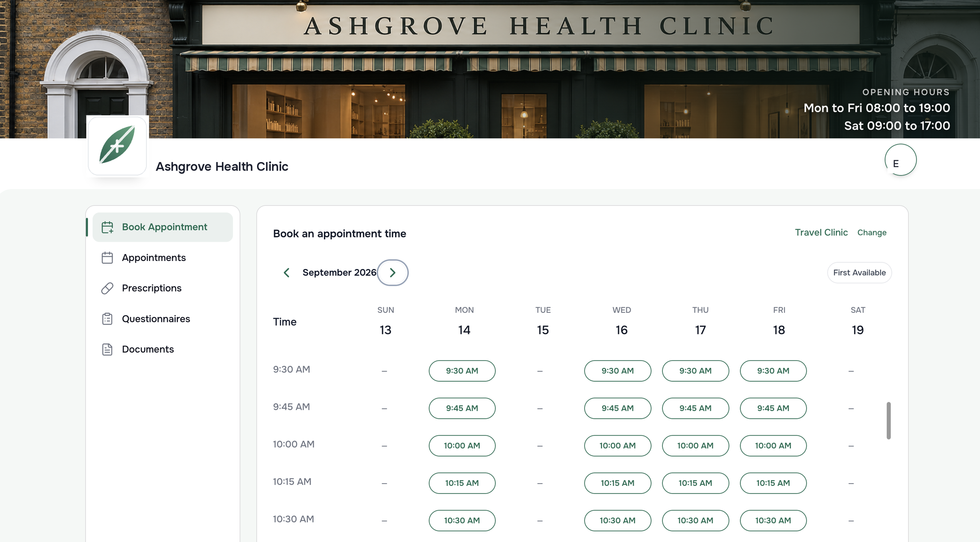The height and width of the screenshot is (542, 980).
Task: Click the Travel Clinic label
Action: point(821,232)
